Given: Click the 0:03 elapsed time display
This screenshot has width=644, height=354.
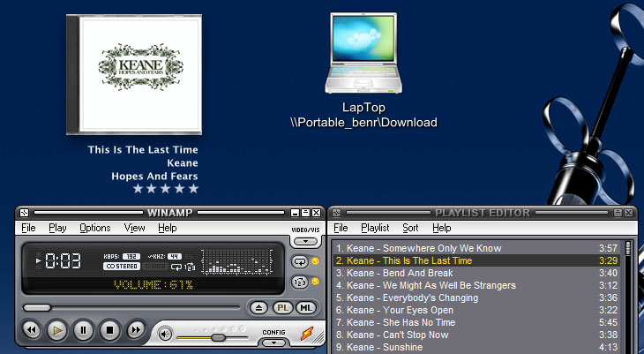Looking at the screenshot, I should (63, 260).
